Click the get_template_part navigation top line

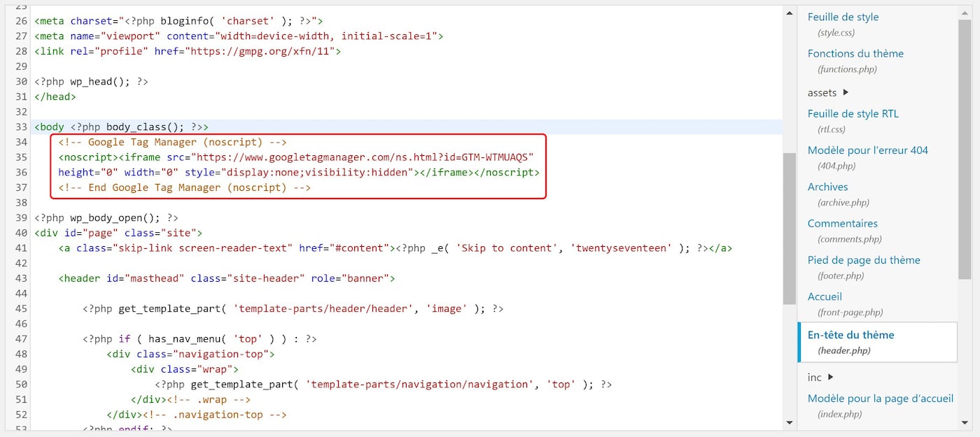[x=384, y=385]
